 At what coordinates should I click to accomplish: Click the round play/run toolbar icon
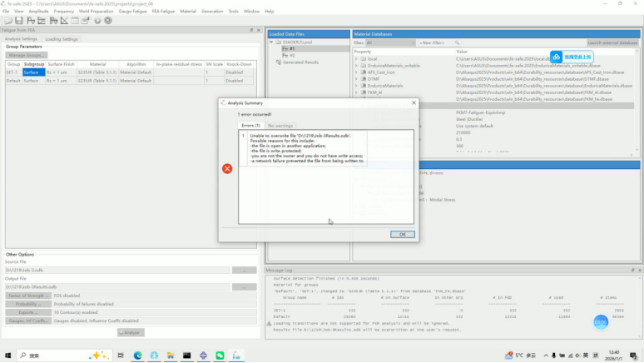pos(97,21)
